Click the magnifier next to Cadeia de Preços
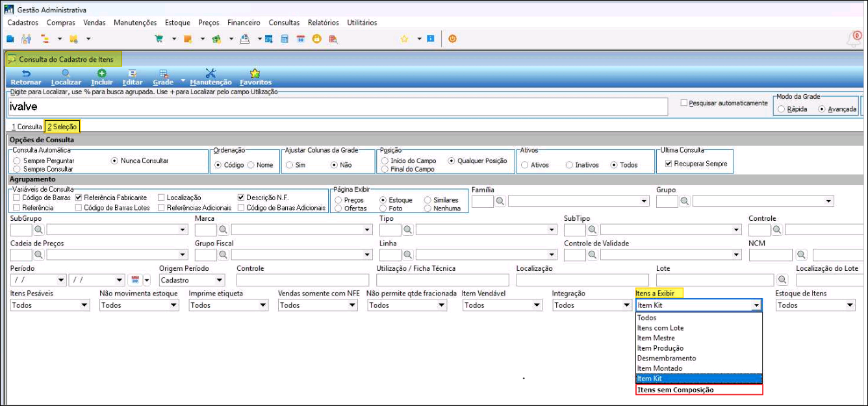Image resolution: width=868 pixels, height=406 pixels. [x=39, y=255]
